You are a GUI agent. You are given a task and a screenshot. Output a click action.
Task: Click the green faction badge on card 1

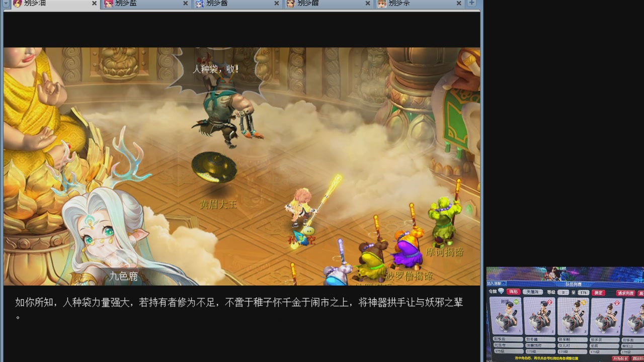tap(516, 302)
